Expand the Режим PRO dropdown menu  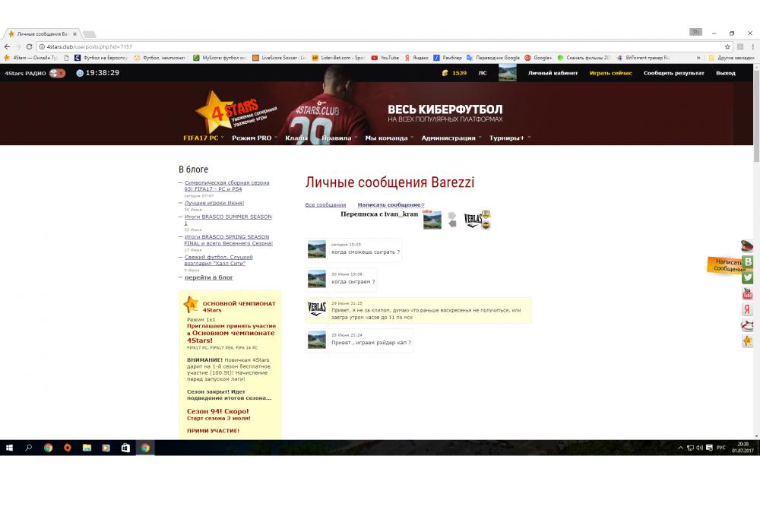pos(255,138)
